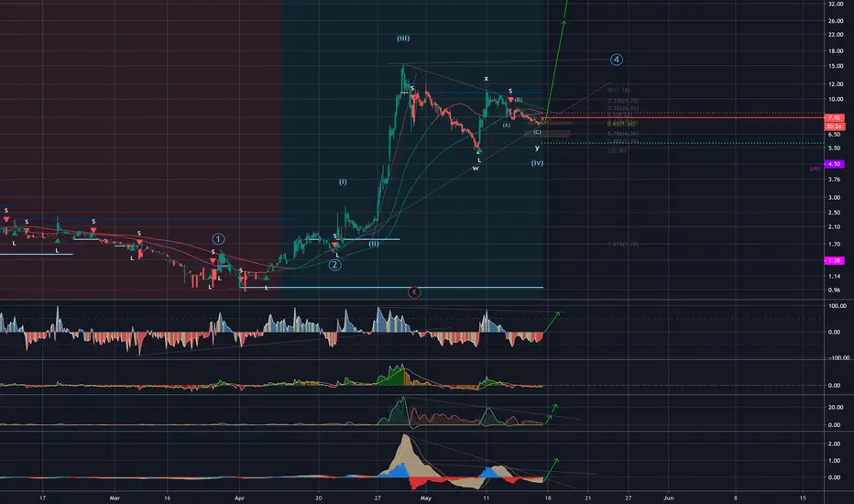Select the purple gap label
854x504 pixels.
pyautogui.click(x=815, y=169)
